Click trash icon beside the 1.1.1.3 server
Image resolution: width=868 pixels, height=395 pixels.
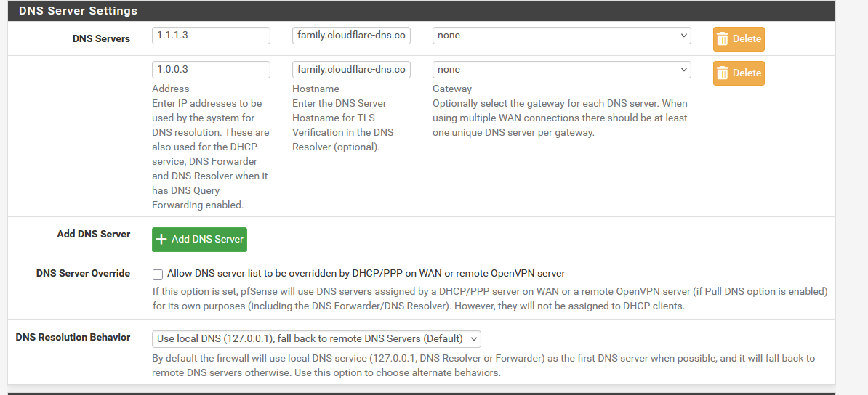722,39
